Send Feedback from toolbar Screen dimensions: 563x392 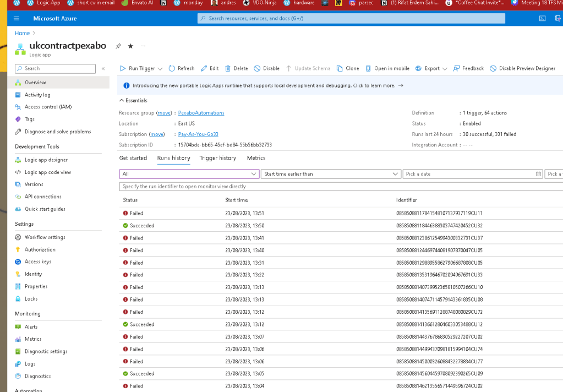point(468,68)
